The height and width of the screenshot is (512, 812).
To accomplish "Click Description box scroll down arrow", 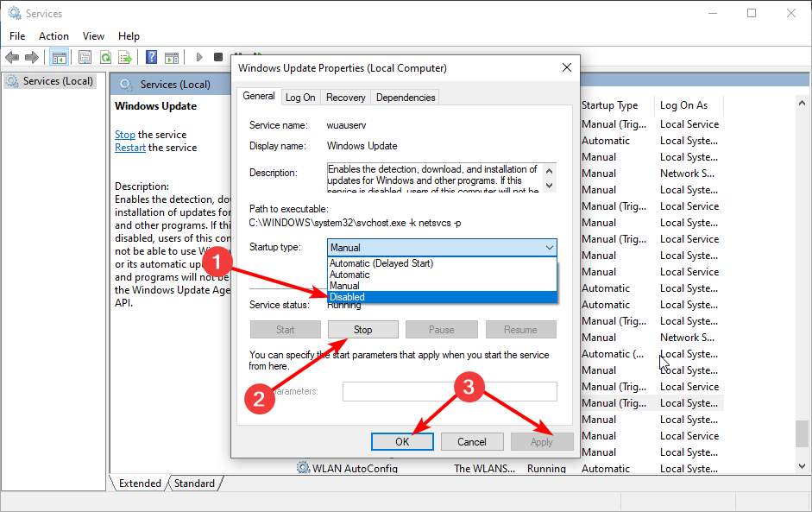I will point(550,185).
